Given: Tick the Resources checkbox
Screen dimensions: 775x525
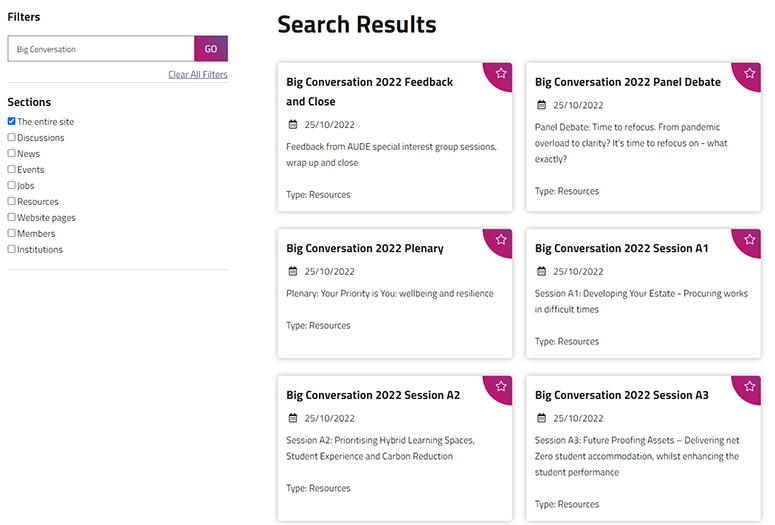Looking at the screenshot, I should click(x=12, y=202).
